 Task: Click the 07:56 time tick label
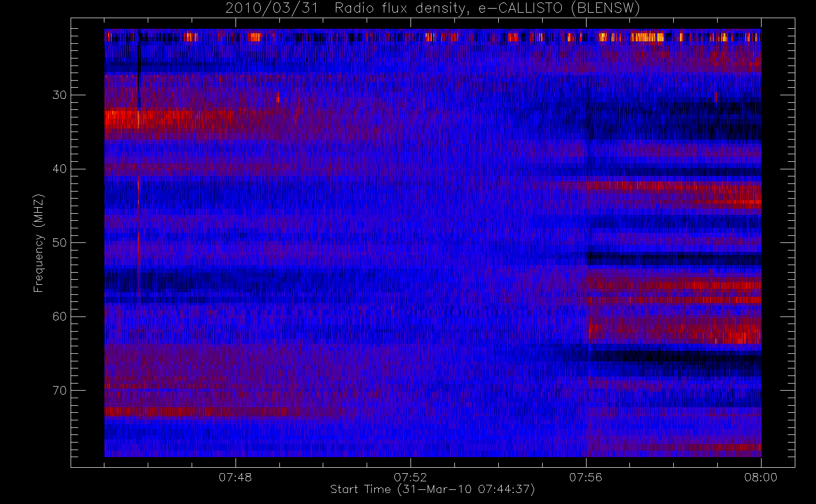[x=586, y=477]
